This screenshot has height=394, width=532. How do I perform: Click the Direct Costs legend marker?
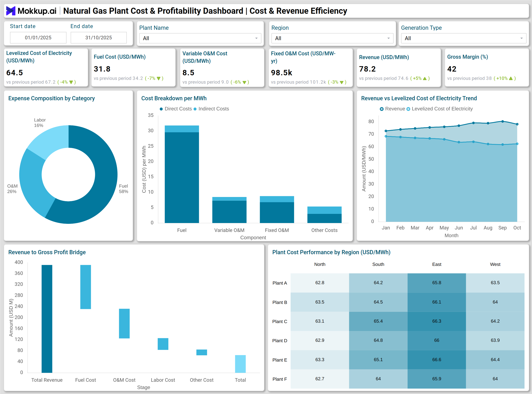click(161, 109)
